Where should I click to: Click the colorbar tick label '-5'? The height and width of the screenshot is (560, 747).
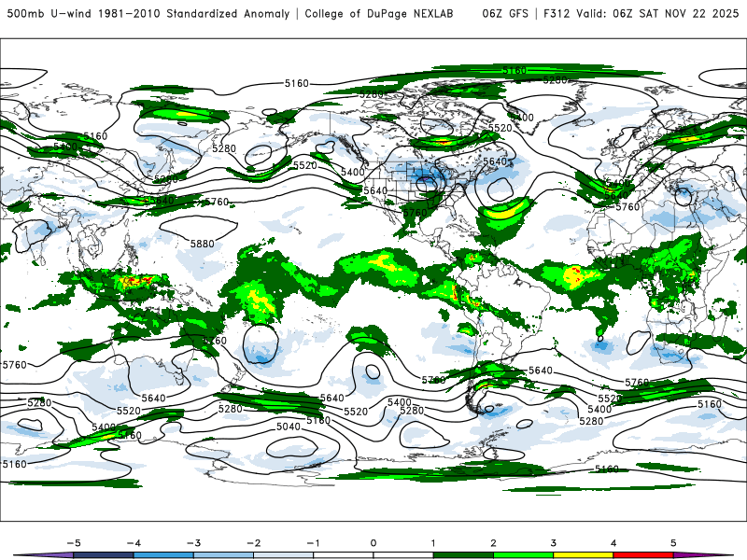click(74, 543)
